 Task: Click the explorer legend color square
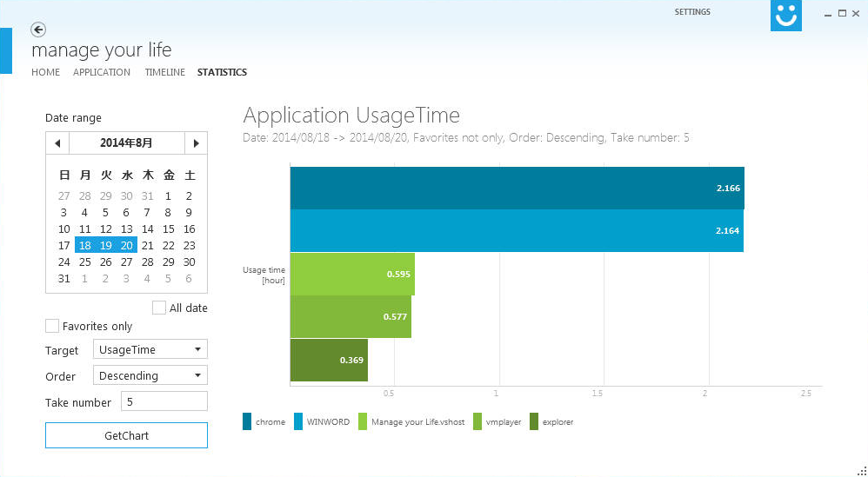[x=533, y=422]
